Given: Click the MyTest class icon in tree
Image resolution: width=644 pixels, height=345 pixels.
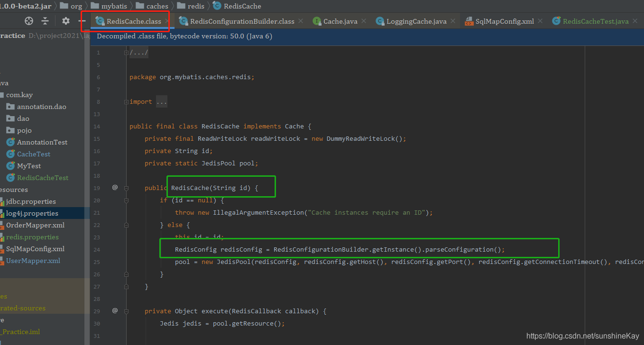Looking at the screenshot, I should point(10,166).
